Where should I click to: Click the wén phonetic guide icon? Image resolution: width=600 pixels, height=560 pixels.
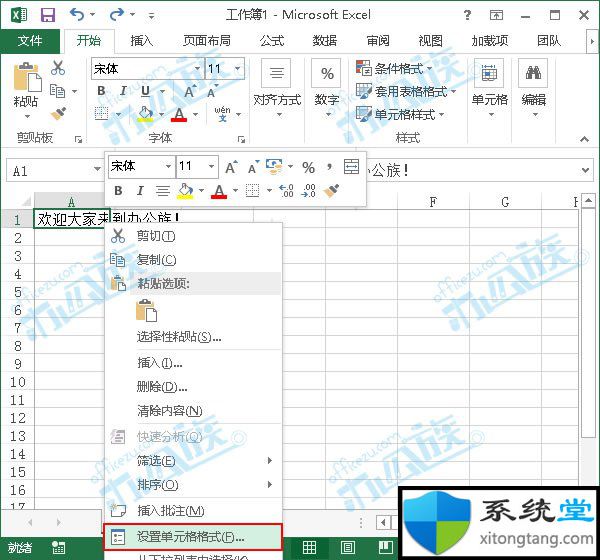pos(222,114)
